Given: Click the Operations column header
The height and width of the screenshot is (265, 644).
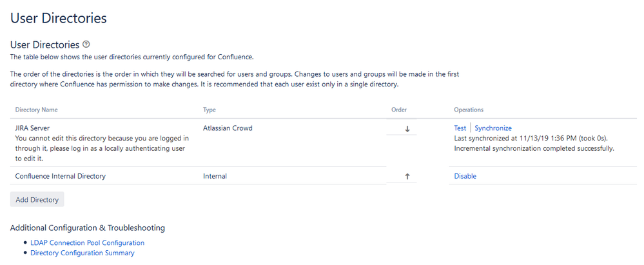Looking at the screenshot, I should [469, 110].
